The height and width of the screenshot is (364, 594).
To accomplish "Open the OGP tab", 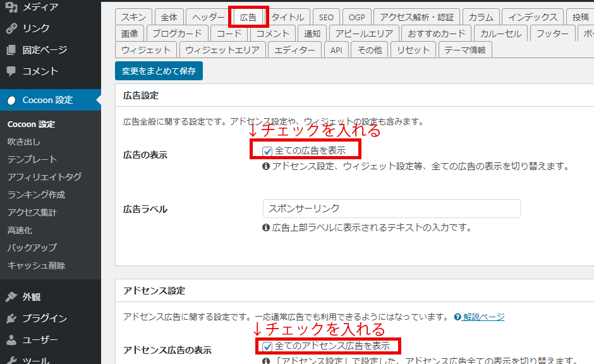I will coord(357,17).
